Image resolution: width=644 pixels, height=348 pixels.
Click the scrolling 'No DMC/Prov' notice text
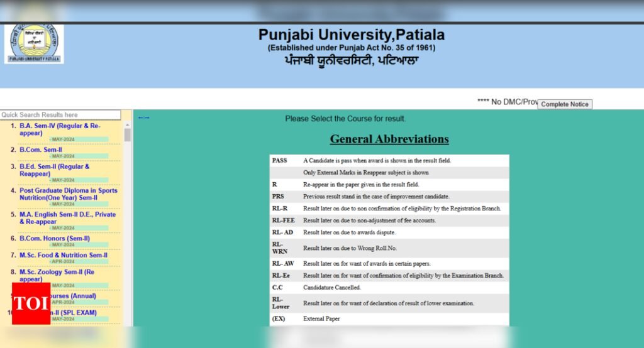click(x=508, y=102)
